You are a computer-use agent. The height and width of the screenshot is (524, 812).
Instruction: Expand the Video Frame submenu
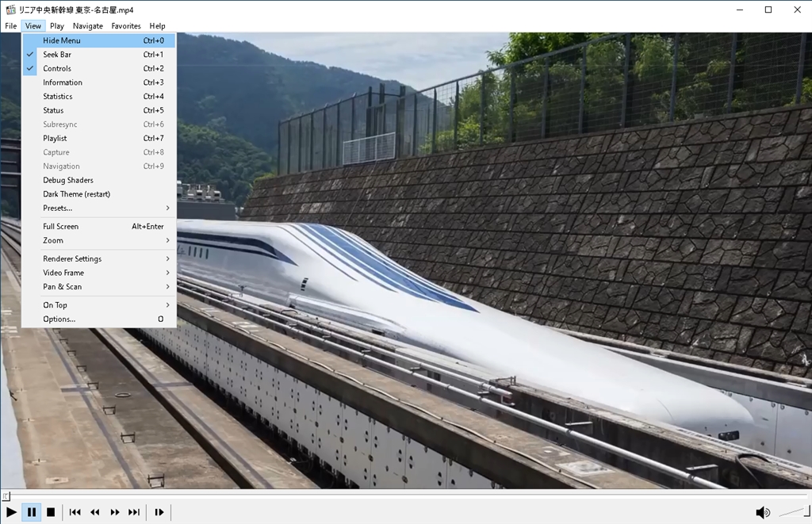click(x=99, y=273)
